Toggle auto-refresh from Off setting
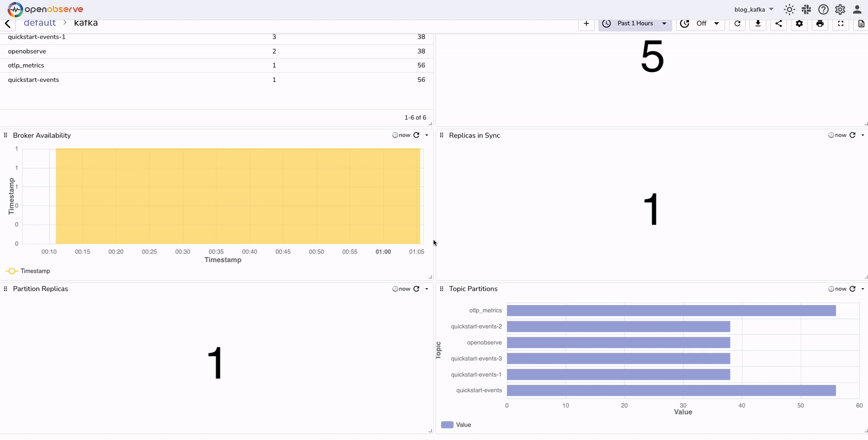This screenshot has width=868, height=440. (700, 23)
